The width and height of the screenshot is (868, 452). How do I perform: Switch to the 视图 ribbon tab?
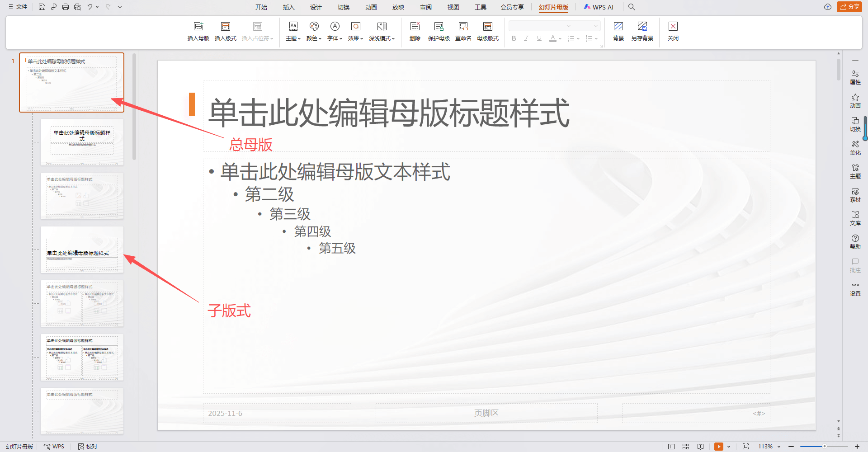(453, 7)
